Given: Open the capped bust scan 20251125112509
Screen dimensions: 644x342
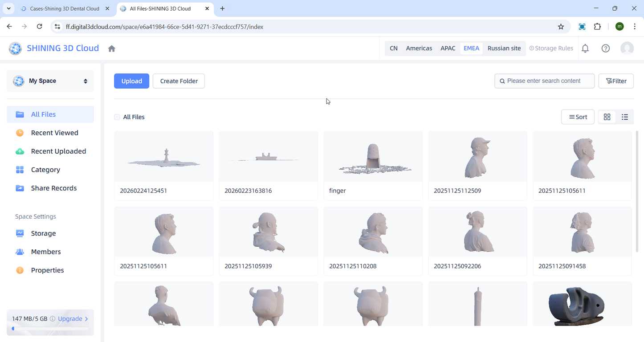Looking at the screenshot, I should pos(478,157).
